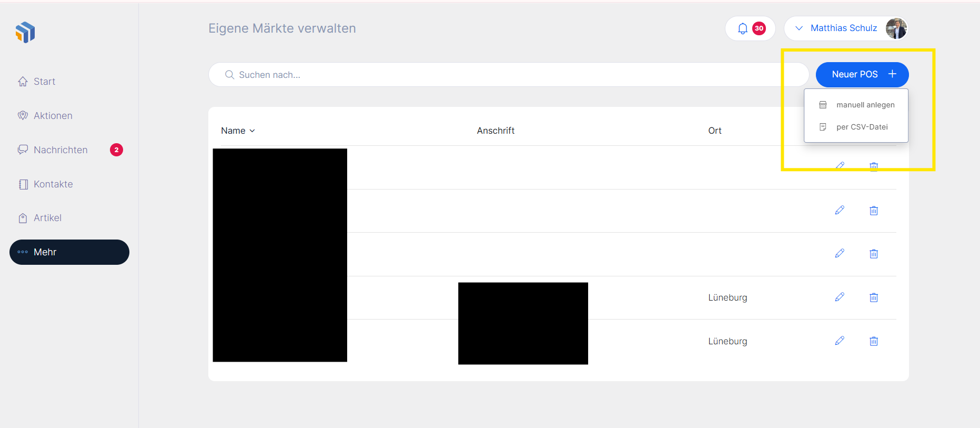Open the notifications bell
980x428 pixels.
tap(742, 28)
